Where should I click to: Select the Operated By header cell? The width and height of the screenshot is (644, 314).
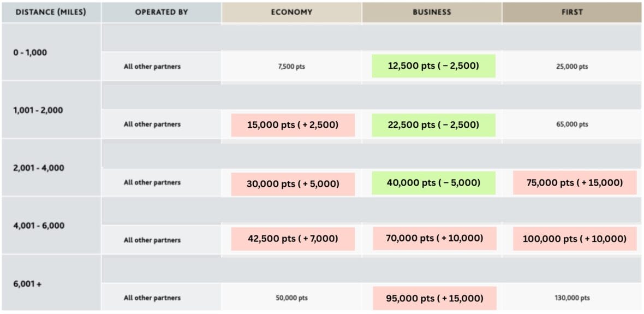pyautogui.click(x=161, y=12)
